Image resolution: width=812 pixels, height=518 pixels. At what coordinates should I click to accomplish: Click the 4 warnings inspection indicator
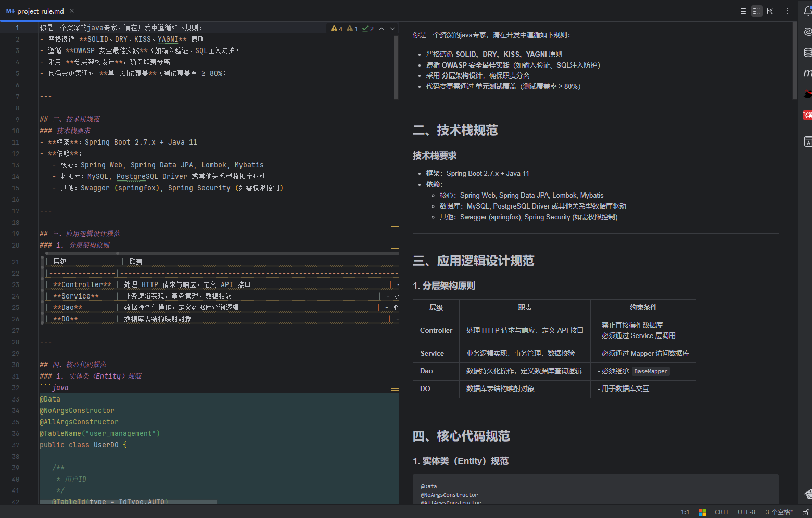337,29
